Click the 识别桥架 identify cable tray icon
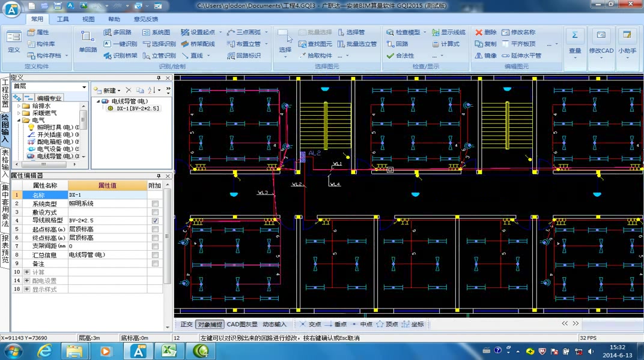Image resolution: width=644 pixels, height=360 pixels. point(107,55)
